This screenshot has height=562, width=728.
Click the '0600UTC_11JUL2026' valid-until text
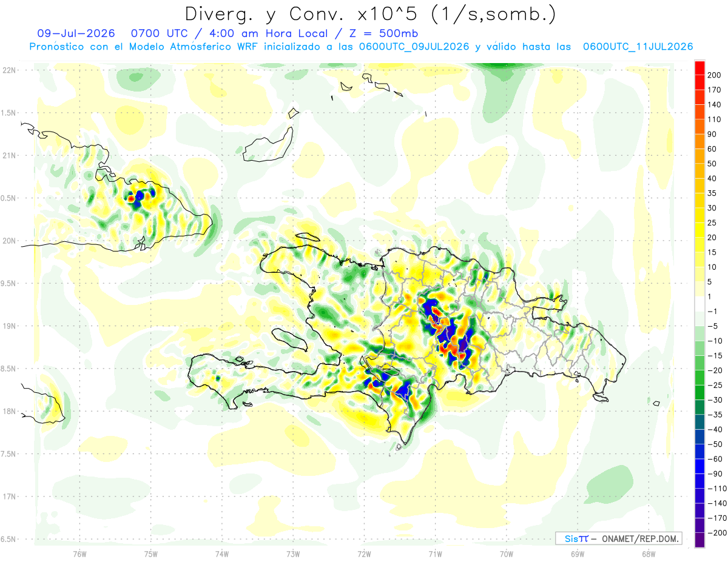click(x=638, y=47)
